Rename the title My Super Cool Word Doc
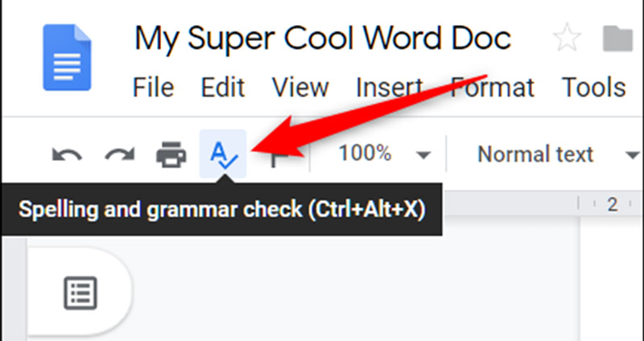The image size is (644, 341). click(x=322, y=38)
